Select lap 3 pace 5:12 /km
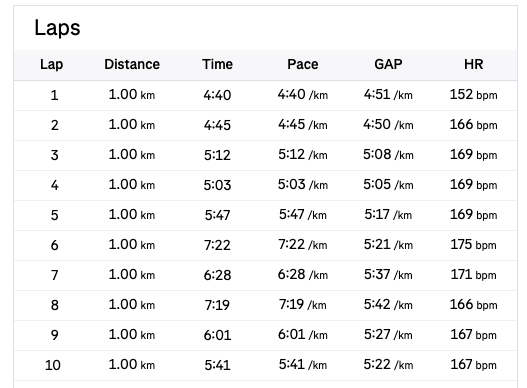 pos(303,155)
